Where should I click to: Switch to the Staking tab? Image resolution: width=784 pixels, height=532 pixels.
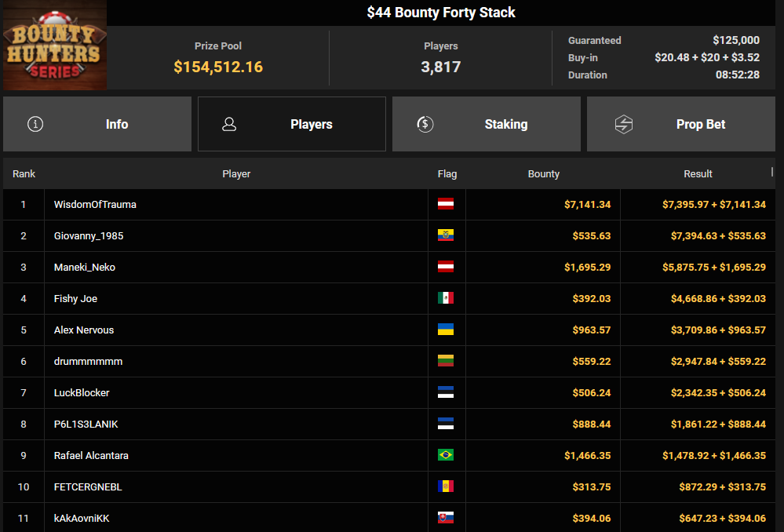tap(486, 124)
